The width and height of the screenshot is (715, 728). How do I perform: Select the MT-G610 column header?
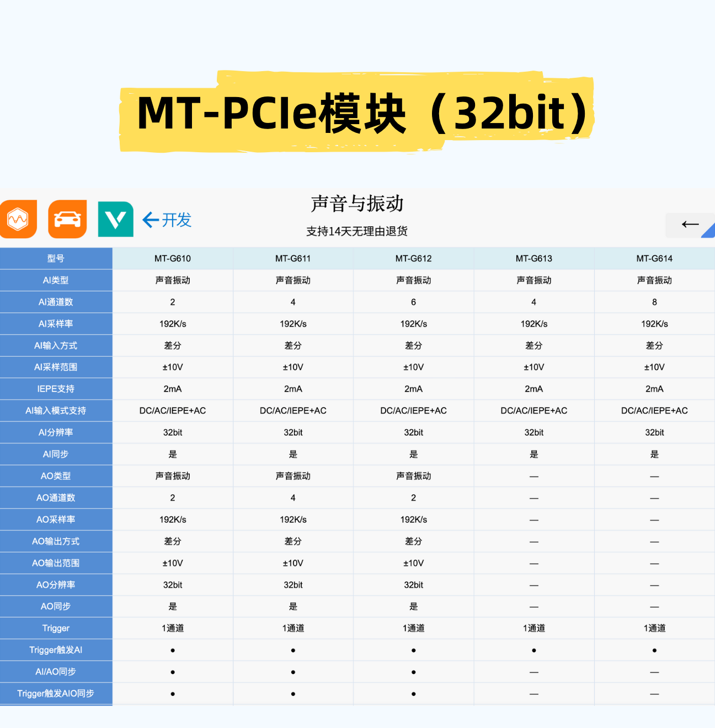click(x=173, y=259)
